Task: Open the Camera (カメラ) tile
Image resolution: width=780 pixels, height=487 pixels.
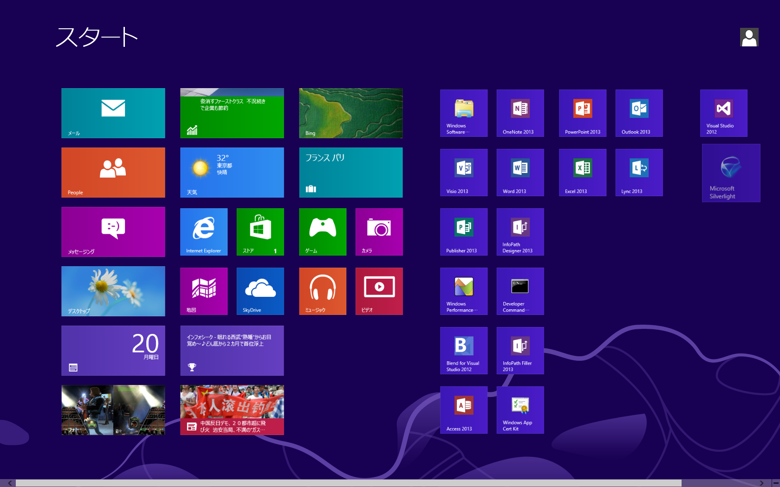Action: click(379, 232)
